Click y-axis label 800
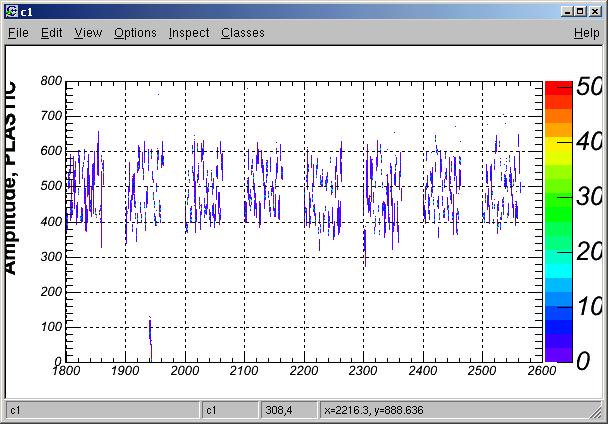 point(51,81)
